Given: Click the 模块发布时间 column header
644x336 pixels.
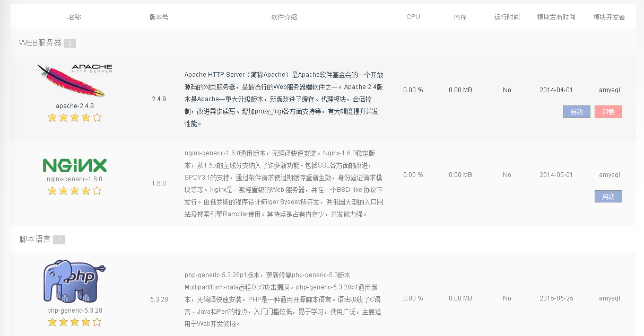Looking at the screenshot, I should (556, 17).
